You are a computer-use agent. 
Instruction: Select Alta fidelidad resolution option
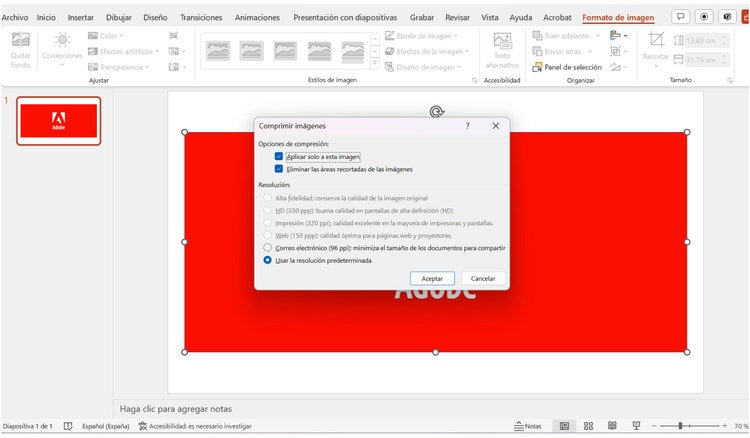pos(267,198)
